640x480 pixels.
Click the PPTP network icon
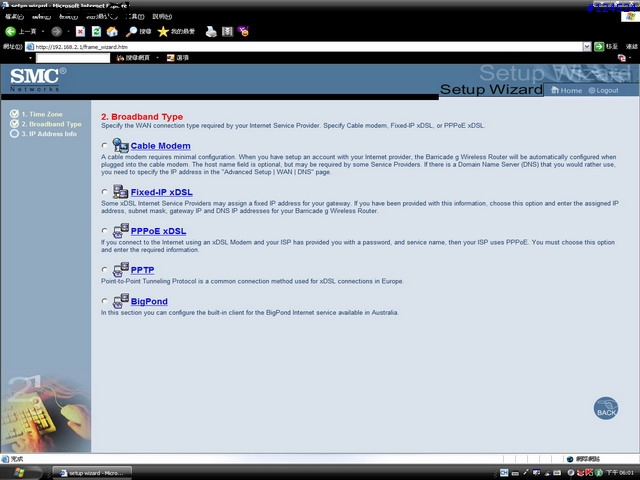point(120,269)
